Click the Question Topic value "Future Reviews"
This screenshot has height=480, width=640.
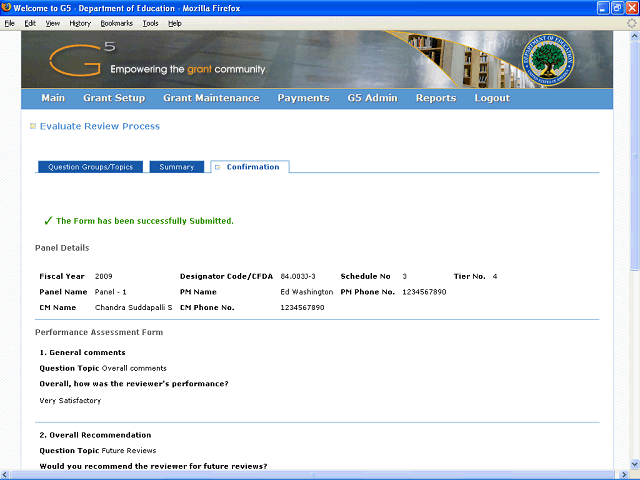click(x=129, y=451)
